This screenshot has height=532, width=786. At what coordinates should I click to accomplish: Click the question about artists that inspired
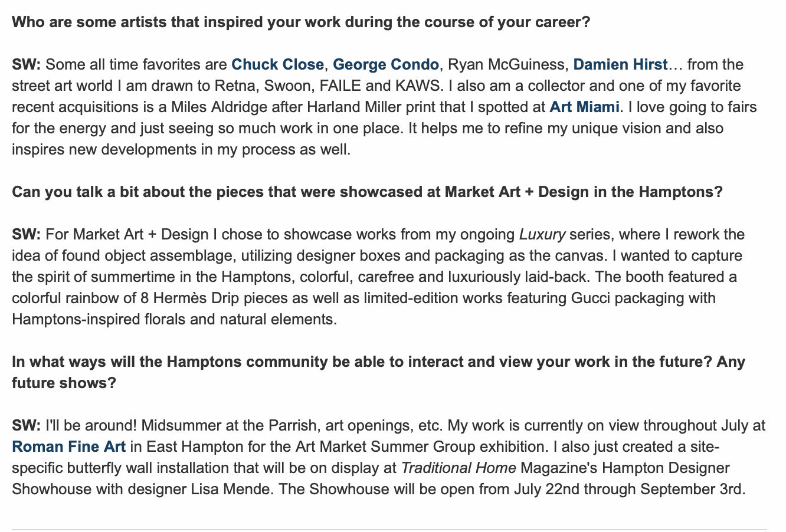tap(301, 22)
